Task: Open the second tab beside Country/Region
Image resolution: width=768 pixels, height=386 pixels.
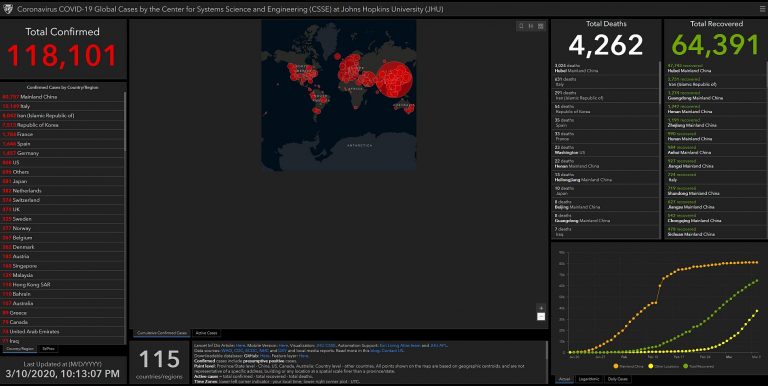Action: pyautogui.click(x=48, y=349)
